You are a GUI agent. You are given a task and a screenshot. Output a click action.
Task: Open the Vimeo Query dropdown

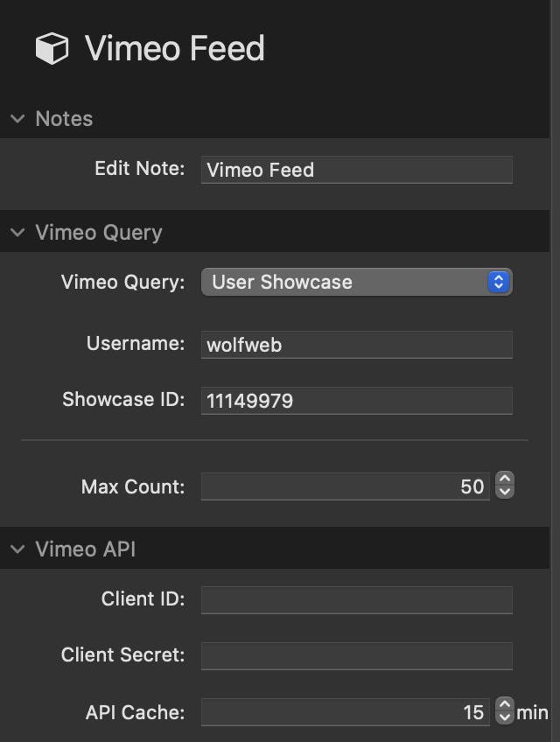pos(356,282)
